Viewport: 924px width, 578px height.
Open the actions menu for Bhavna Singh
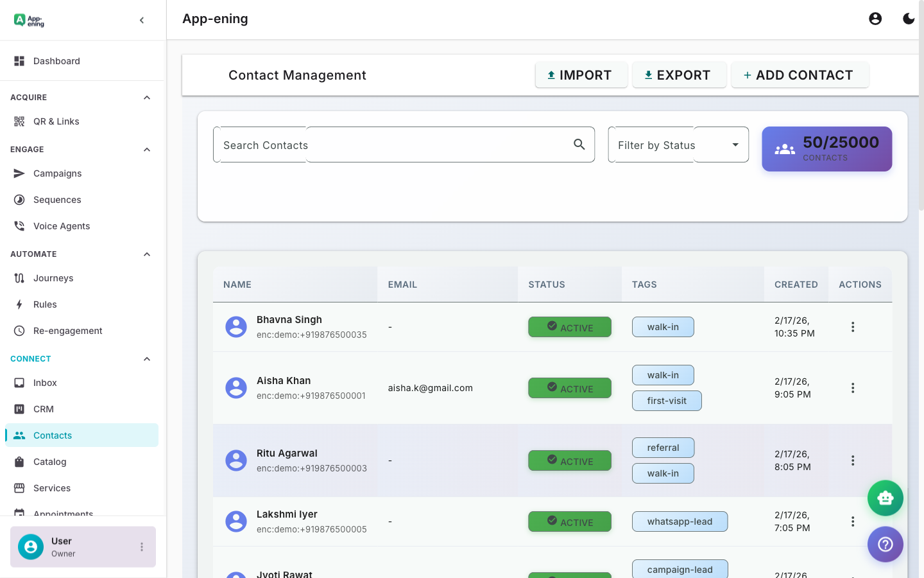tap(853, 326)
